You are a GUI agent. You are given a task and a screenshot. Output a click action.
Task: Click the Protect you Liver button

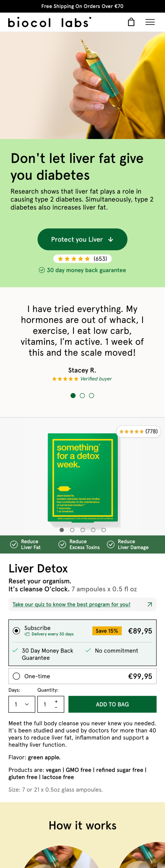pyautogui.click(x=83, y=239)
